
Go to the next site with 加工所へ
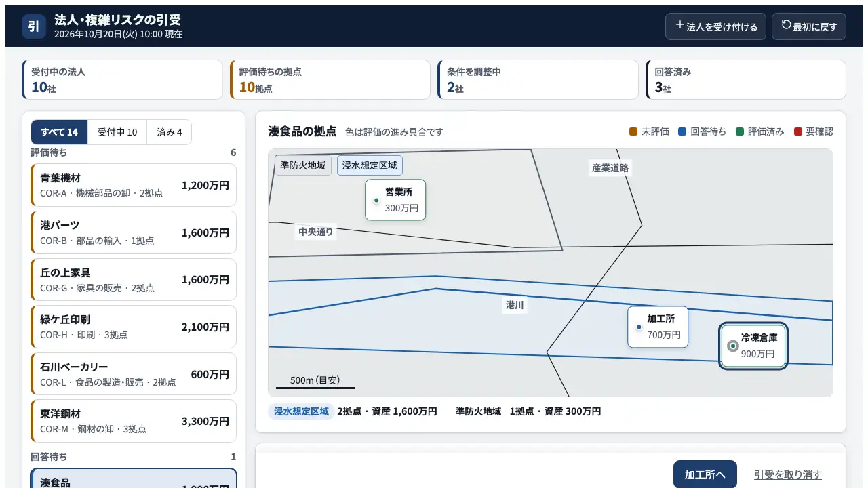pyautogui.click(x=705, y=474)
